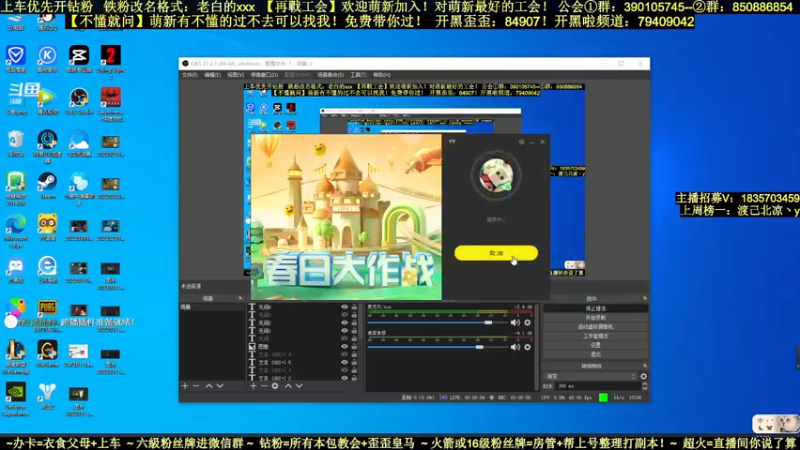Viewport: 800px width, 450px height.
Task: Launch the YY voice raccoon icon
Action: point(47,228)
